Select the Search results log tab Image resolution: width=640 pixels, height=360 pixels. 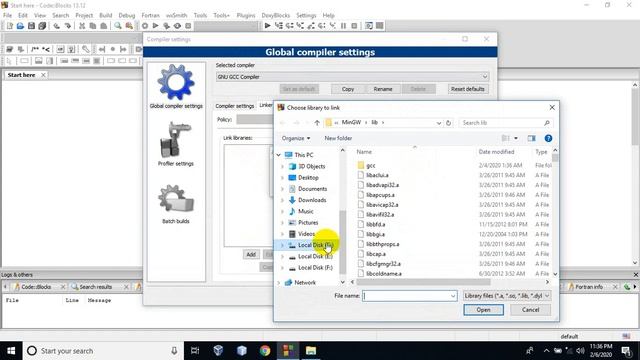click(x=96, y=287)
